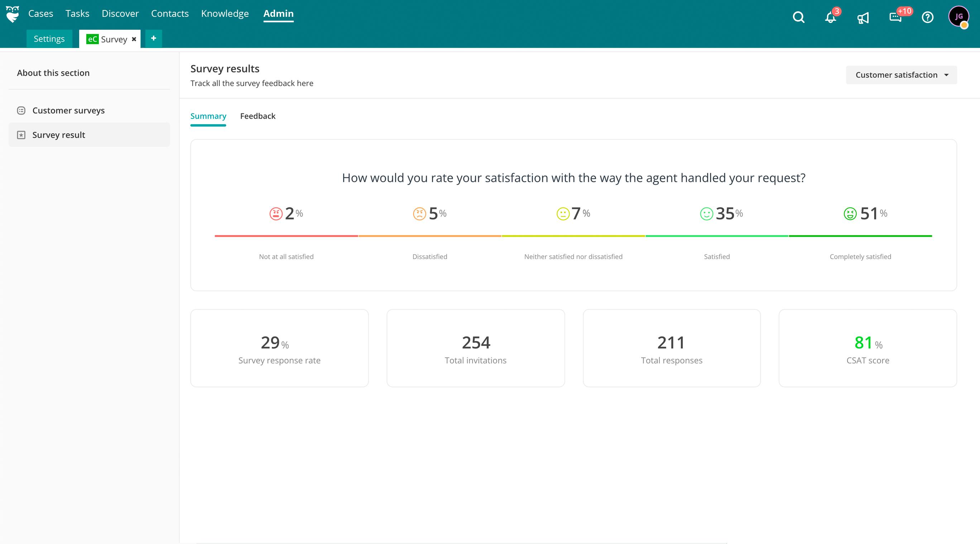Open the chat messages icon
This screenshot has width=980, height=544.
tap(895, 18)
